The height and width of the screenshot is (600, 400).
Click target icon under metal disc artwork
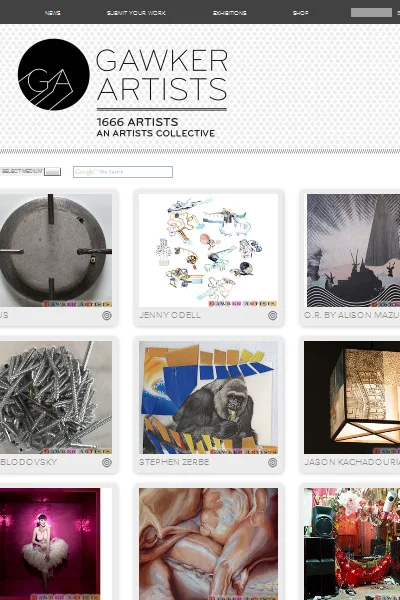click(x=107, y=315)
